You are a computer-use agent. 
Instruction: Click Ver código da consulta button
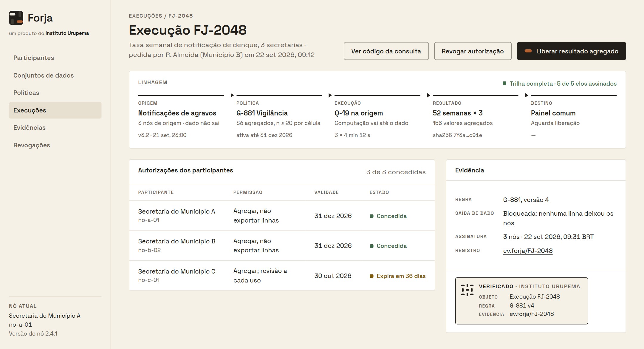tap(386, 51)
